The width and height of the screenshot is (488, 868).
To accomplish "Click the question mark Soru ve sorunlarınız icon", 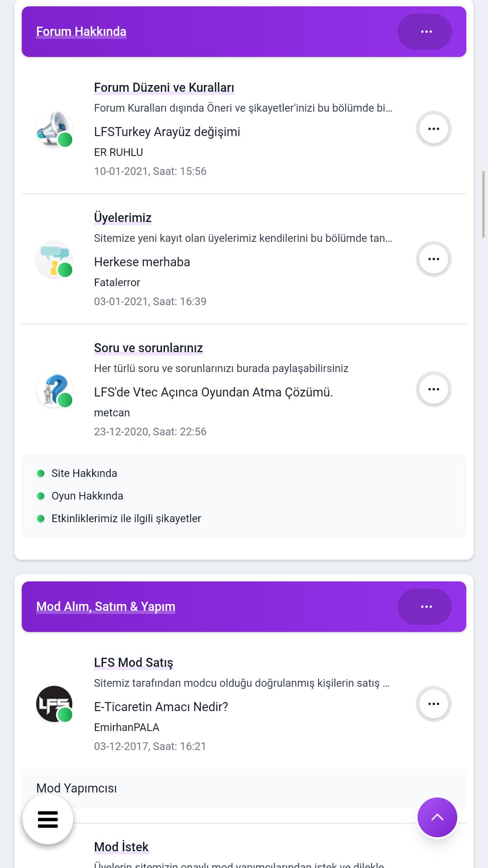I will coord(54,389).
